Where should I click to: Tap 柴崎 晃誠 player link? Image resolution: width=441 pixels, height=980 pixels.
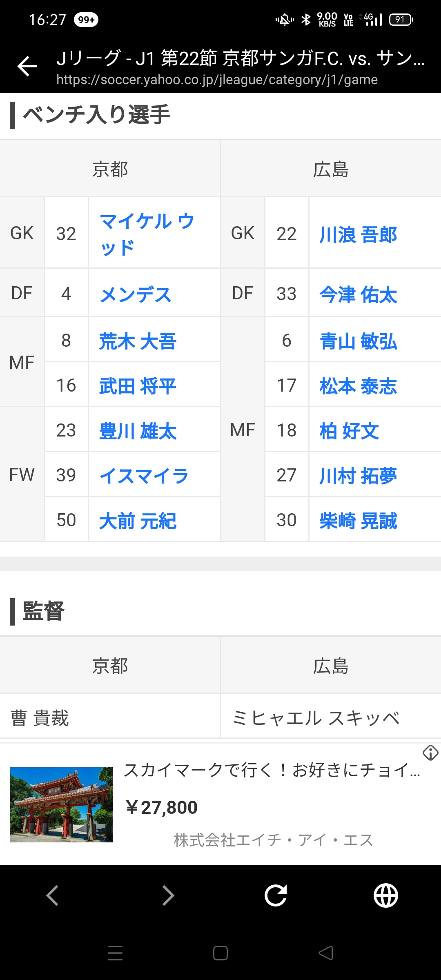[358, 521]
